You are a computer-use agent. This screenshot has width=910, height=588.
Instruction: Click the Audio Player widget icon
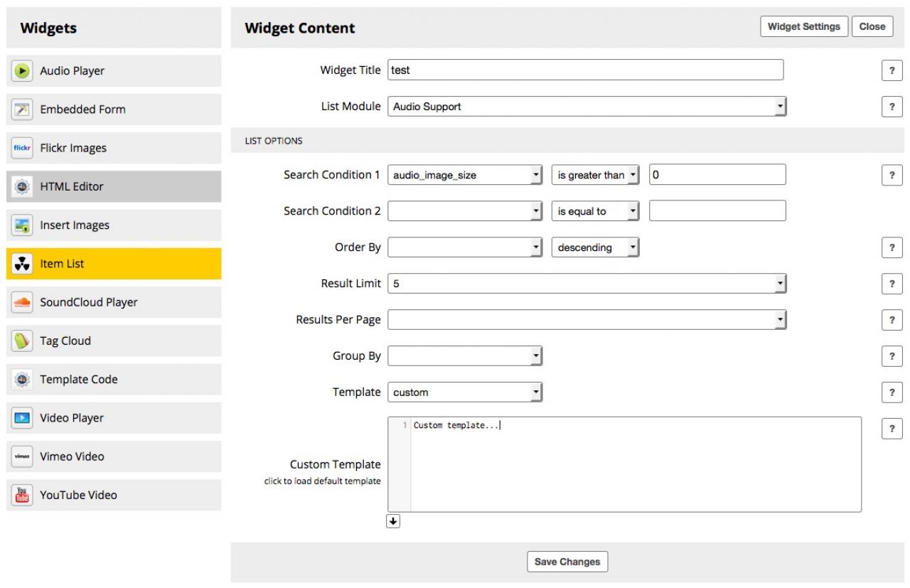(22, 71)
